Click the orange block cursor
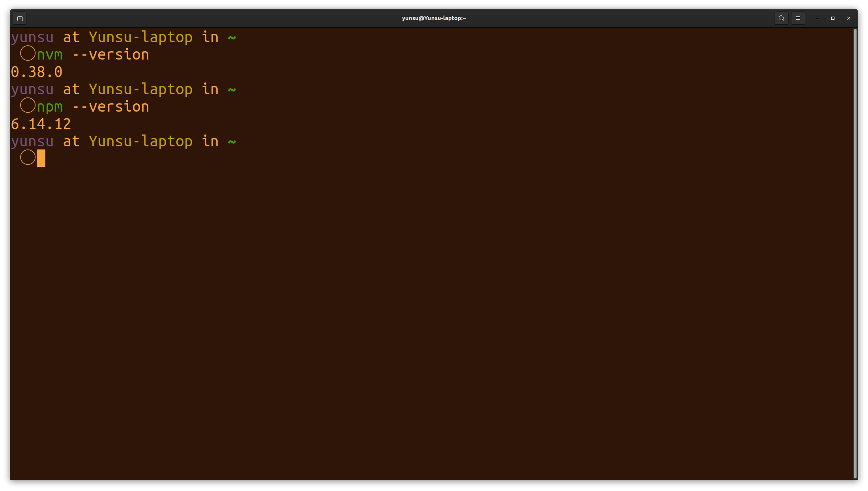Image resolution: width=868 pixels, height=491 pixels. tap(41, 158)
